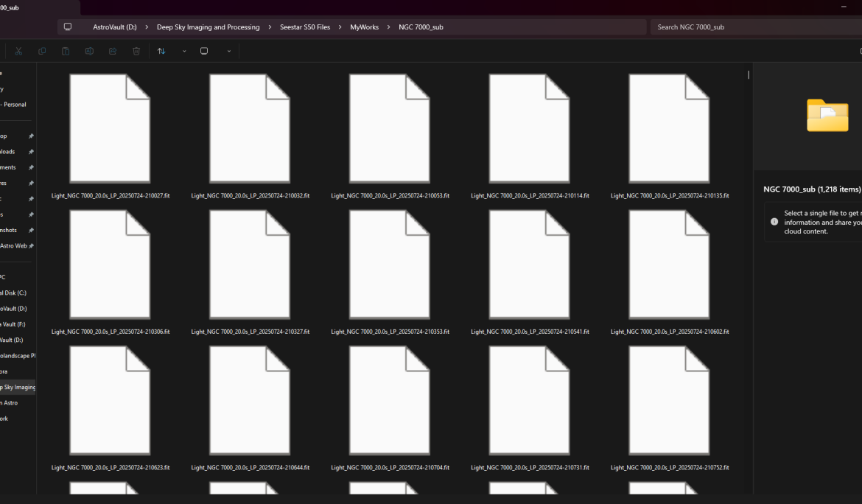The image size is (862, 504).
Task: Click the Delete trash can icon
Action: (136, 52)
